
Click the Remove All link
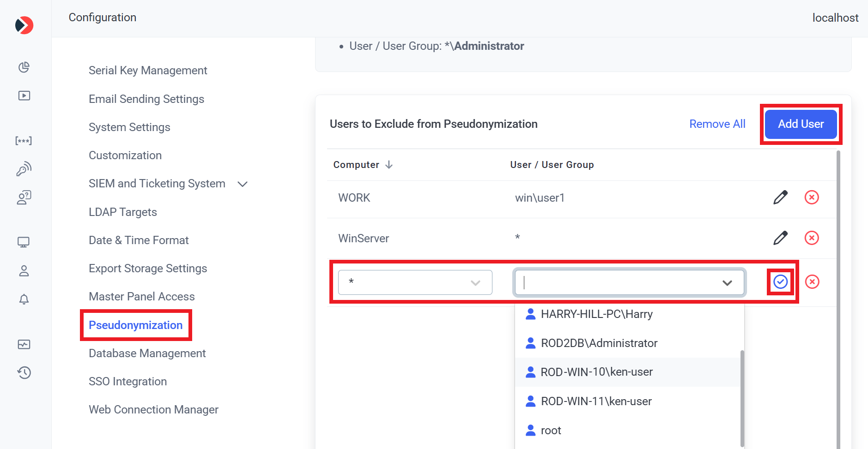click(x=717, y=124)
